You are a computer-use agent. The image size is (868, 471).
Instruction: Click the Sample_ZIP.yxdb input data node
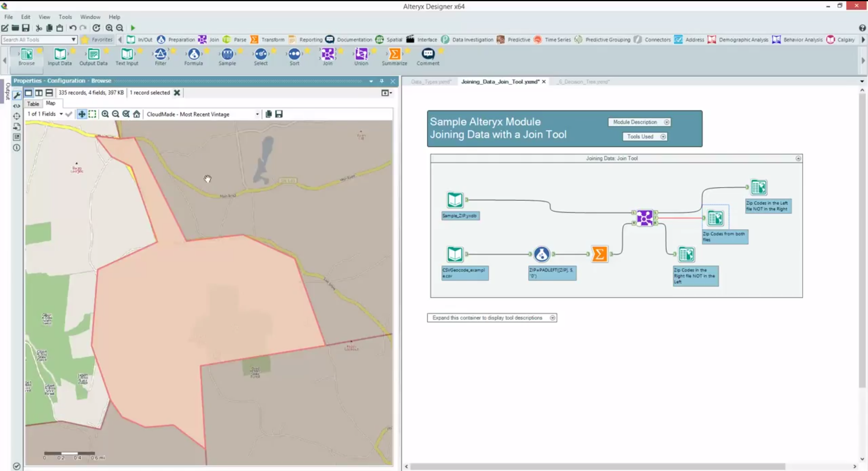pos(454,200)
